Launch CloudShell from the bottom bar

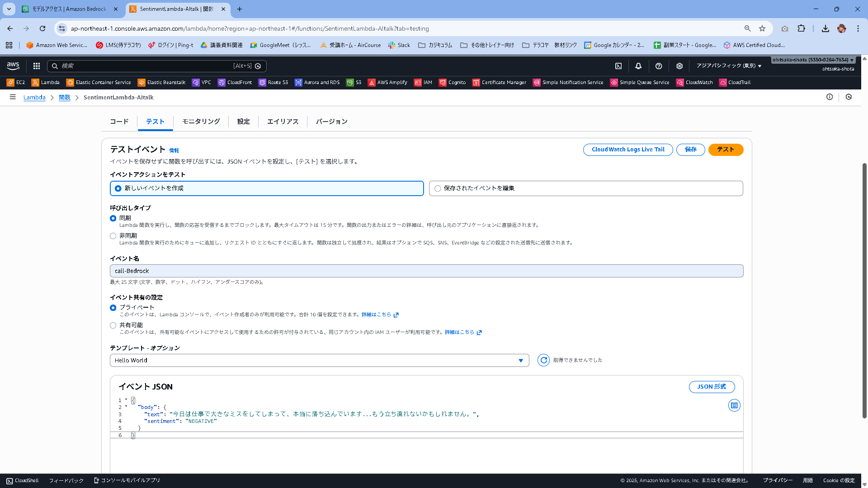coord(22,480)
